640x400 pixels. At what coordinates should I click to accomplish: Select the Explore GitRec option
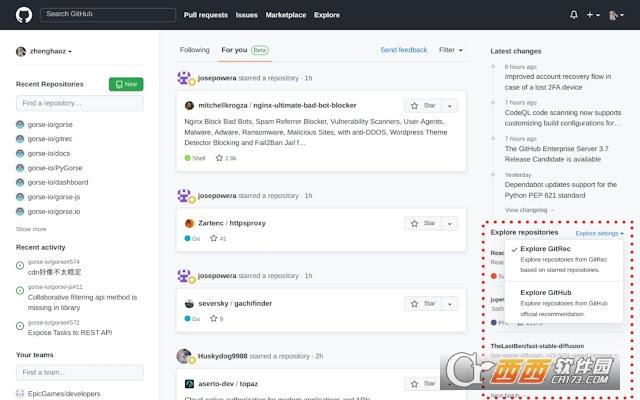pos(564,260)
